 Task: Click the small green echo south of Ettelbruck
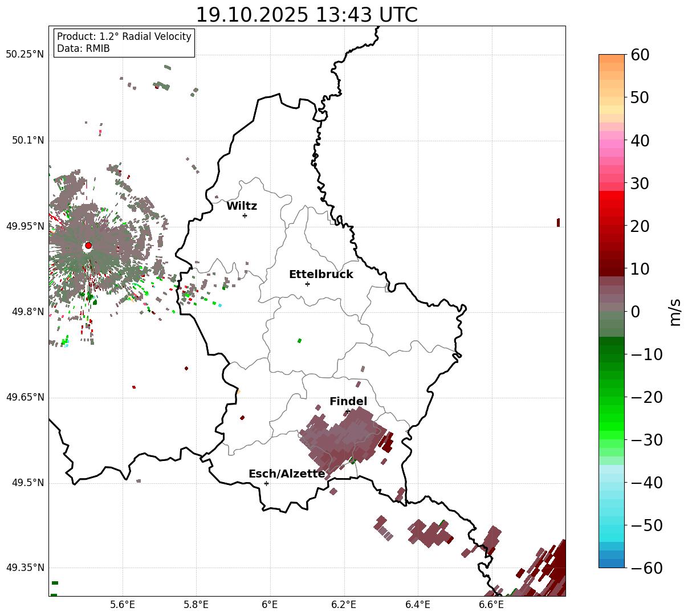coord(299,341)
